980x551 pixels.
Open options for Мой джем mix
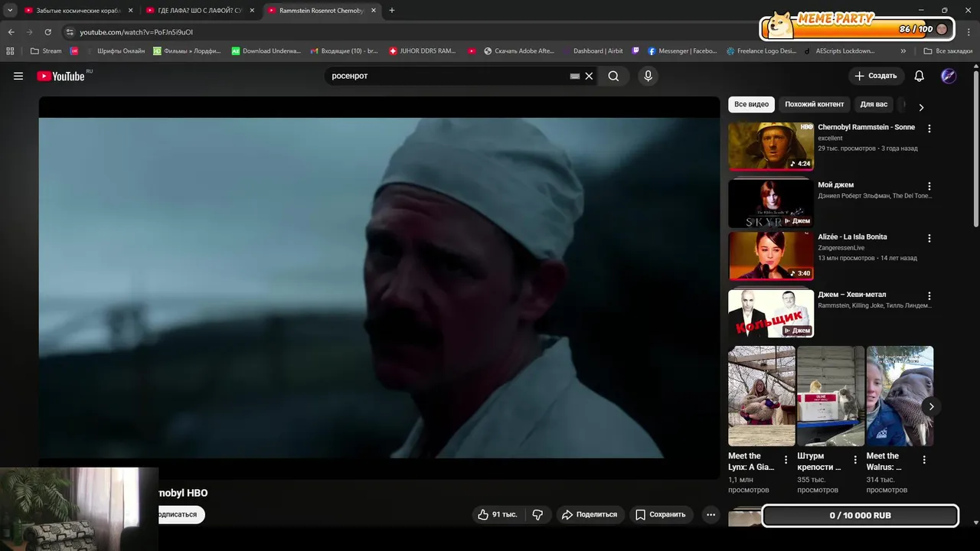pyautogui.click(x=929, y=186)
